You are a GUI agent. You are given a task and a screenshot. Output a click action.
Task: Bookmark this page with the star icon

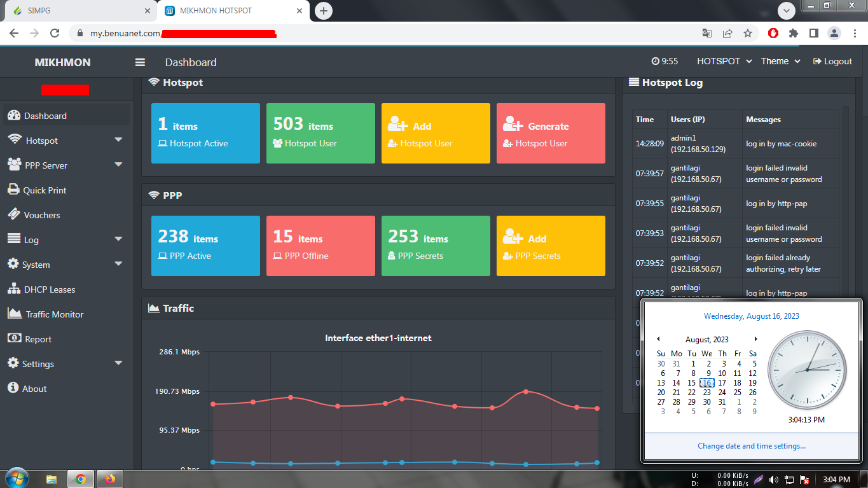tap(748, 33)
